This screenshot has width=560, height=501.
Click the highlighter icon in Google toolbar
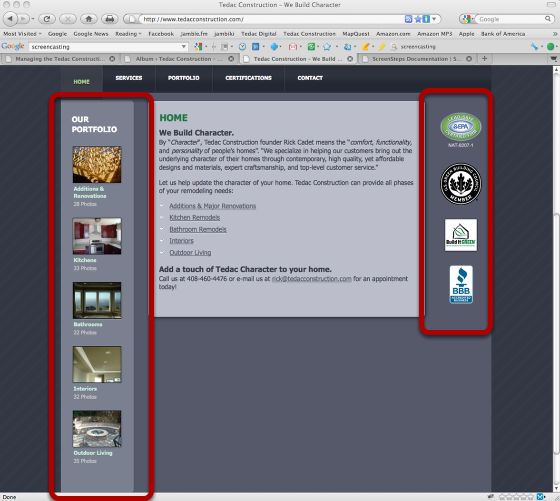point(382,46)
